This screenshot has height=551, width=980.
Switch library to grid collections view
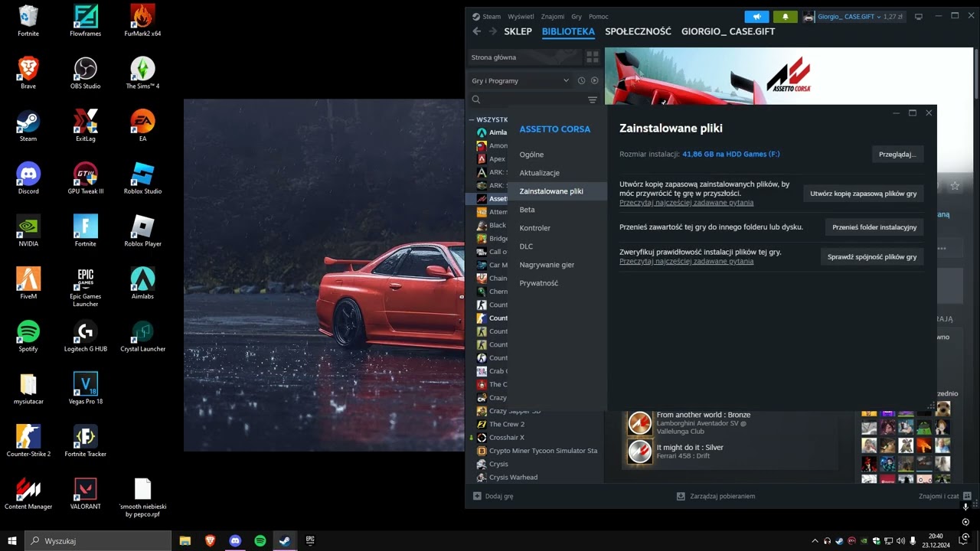point(592,57)
